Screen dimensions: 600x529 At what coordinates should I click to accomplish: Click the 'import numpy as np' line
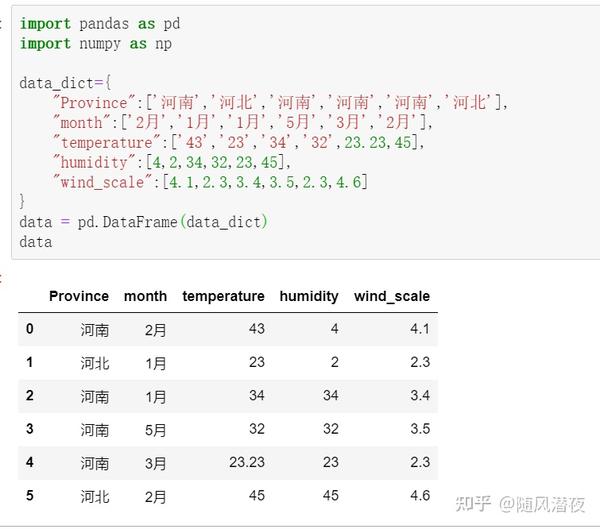[96, 44]
